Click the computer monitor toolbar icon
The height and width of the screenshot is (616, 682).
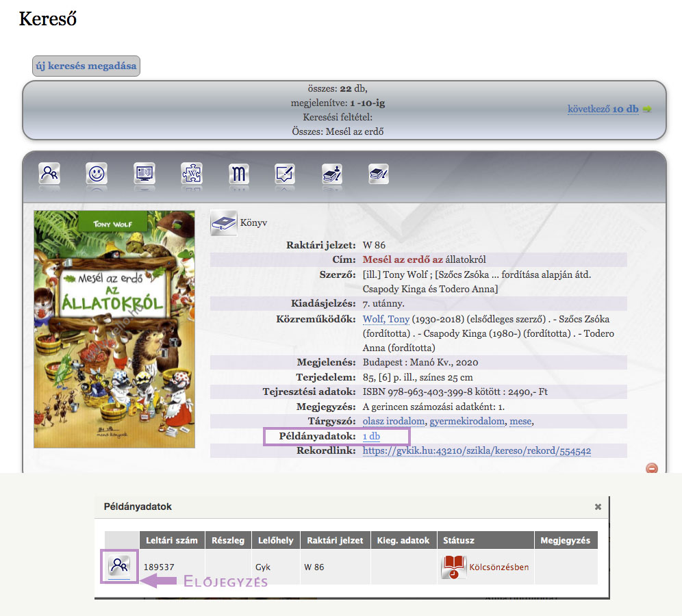tap(144, 173)
